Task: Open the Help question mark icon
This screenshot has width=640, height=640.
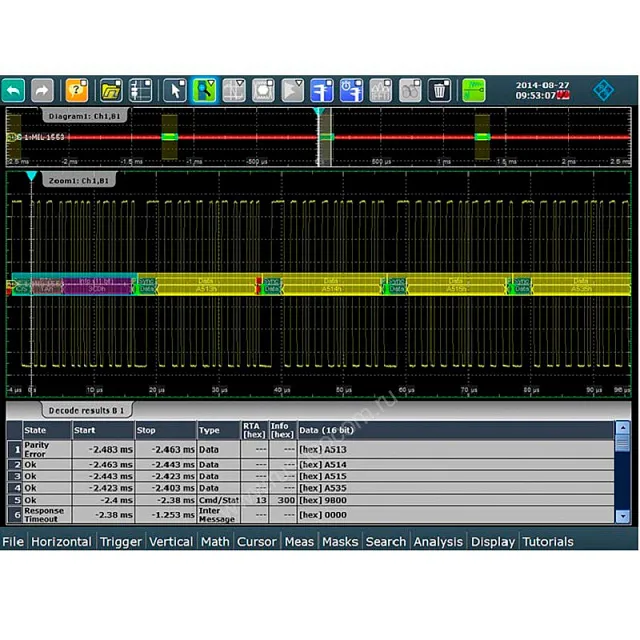Action: (x=77, y=90)
